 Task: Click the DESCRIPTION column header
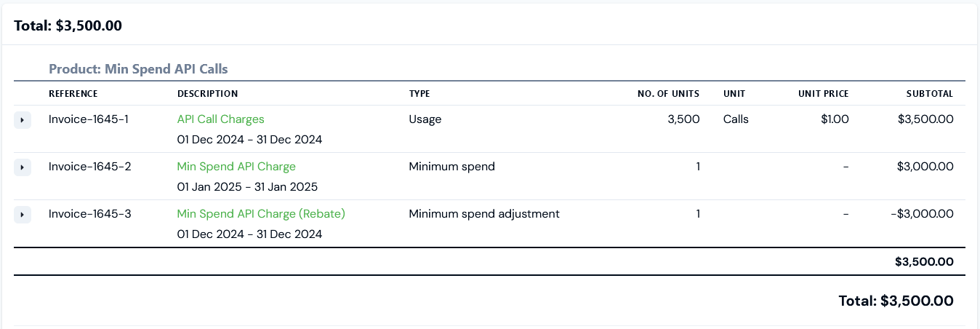[x=207, y=94]
